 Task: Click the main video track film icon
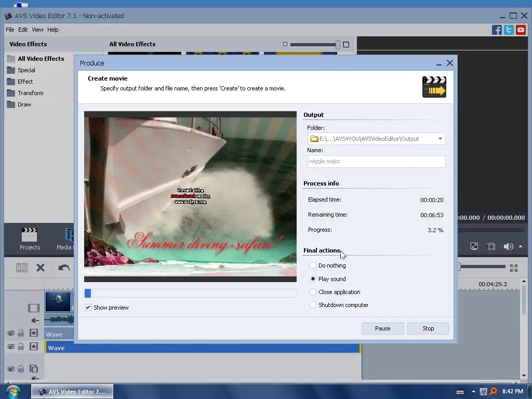[x=34, y=308]
